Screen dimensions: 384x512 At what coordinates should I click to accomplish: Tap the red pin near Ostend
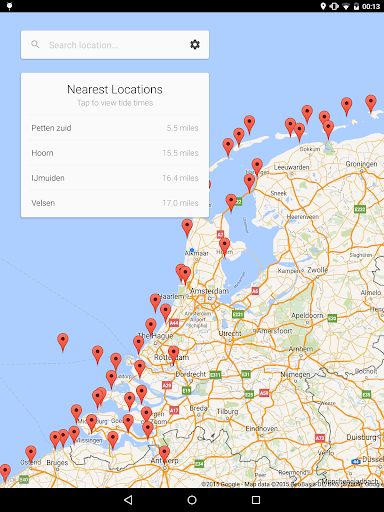coord(31,454)
